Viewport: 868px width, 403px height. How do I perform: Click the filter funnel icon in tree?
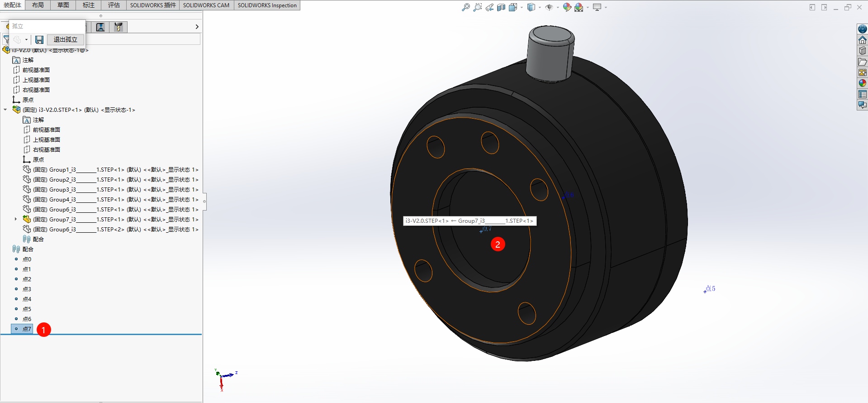pyautogui.click(x=6, y=40)
